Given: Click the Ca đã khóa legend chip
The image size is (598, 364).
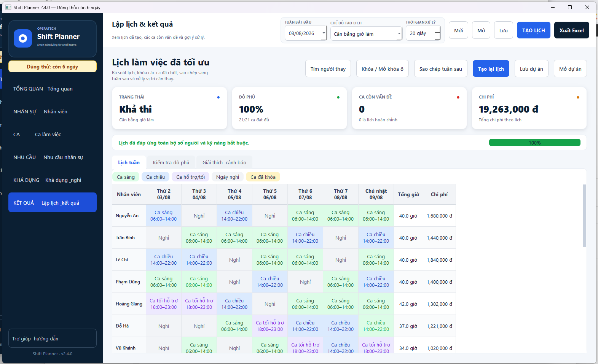Looking at the screenshot, I should tap(263, 177).
